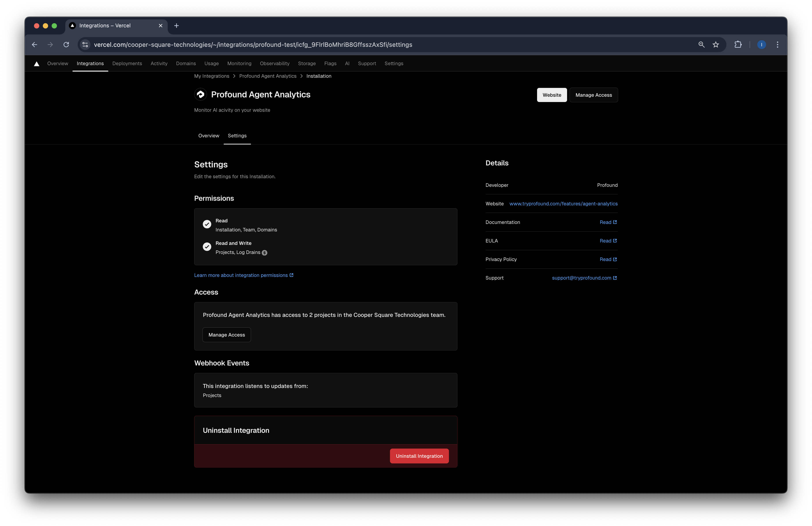Screen dimensions: 812x526
Task: Click Manage Access in the Access card
Action: point(227,335)
